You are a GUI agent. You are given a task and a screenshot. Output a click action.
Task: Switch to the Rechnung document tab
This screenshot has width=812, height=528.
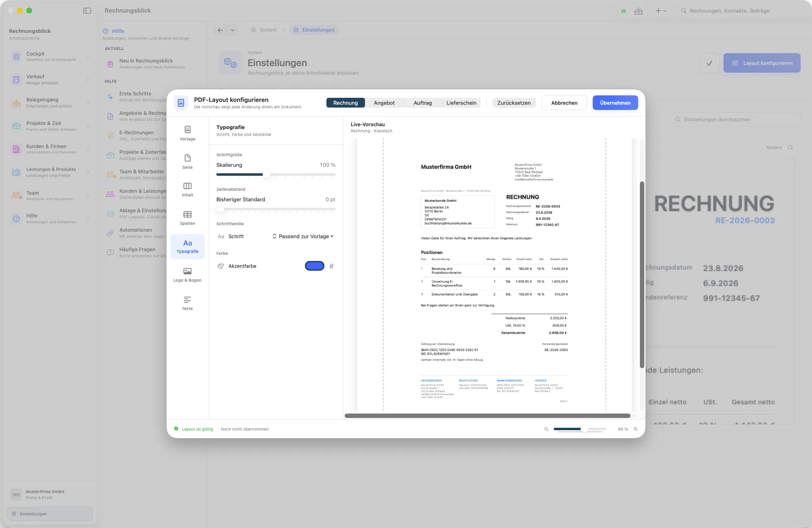pyautogui.click(x=346, y=103)
